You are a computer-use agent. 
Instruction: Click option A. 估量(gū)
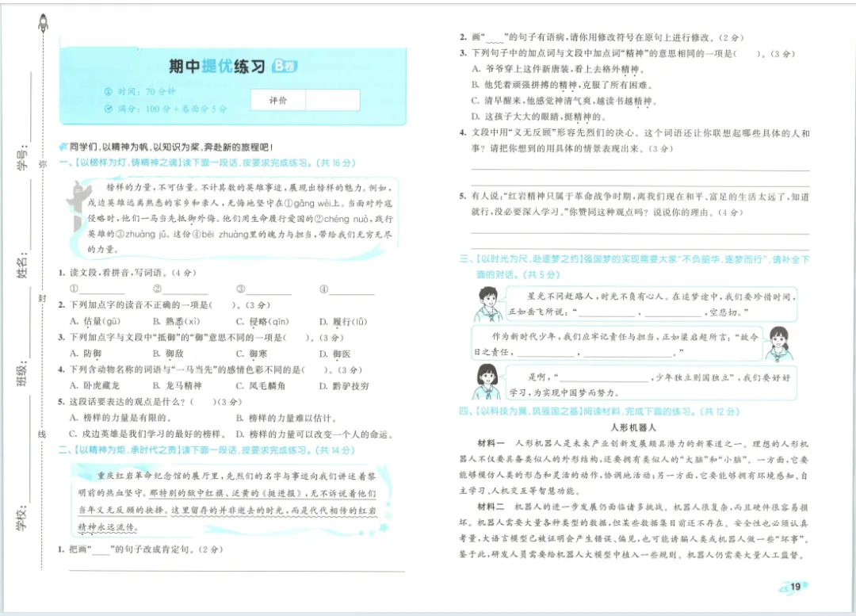[95, 322]
